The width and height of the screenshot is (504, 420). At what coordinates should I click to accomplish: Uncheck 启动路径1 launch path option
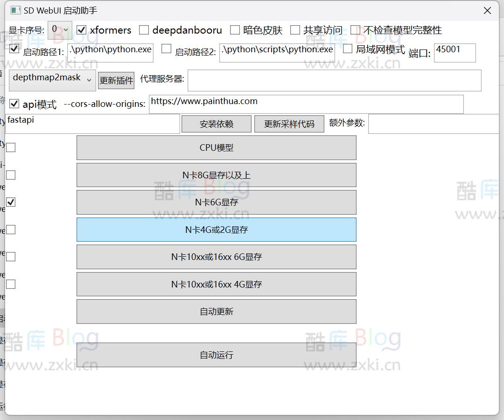coord(14,49)
